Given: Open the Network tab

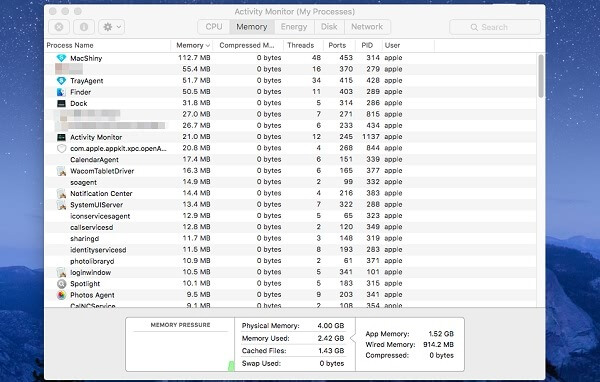Looking at the screenshot, I should (x=367, y=27).
